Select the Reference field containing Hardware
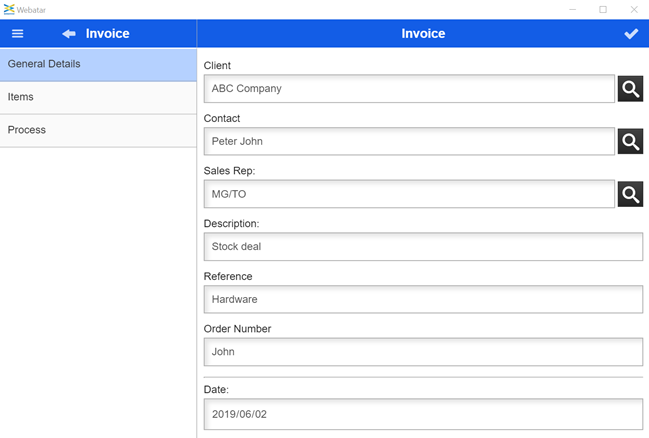 (x=422, y=299)
